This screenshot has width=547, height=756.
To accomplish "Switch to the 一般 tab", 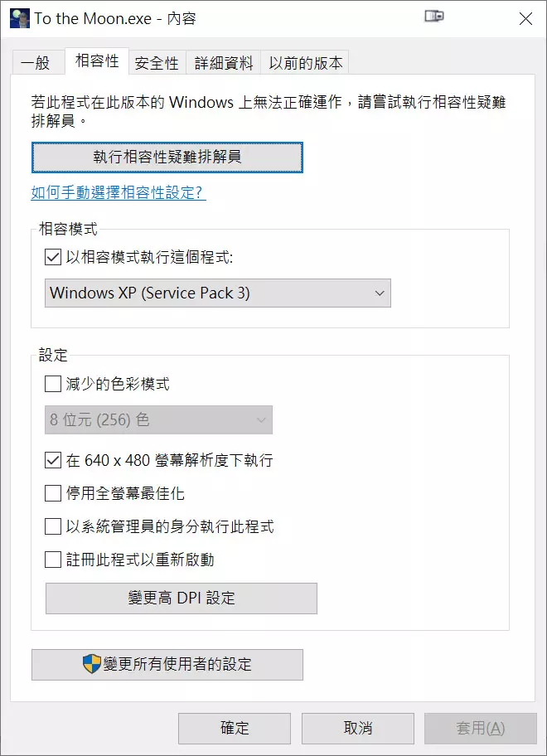I will point(36,62).
